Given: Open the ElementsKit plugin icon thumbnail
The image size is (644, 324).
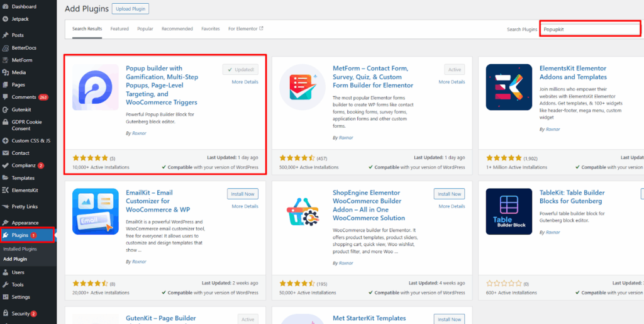Looking at the screenshot, I should (509, 87).
